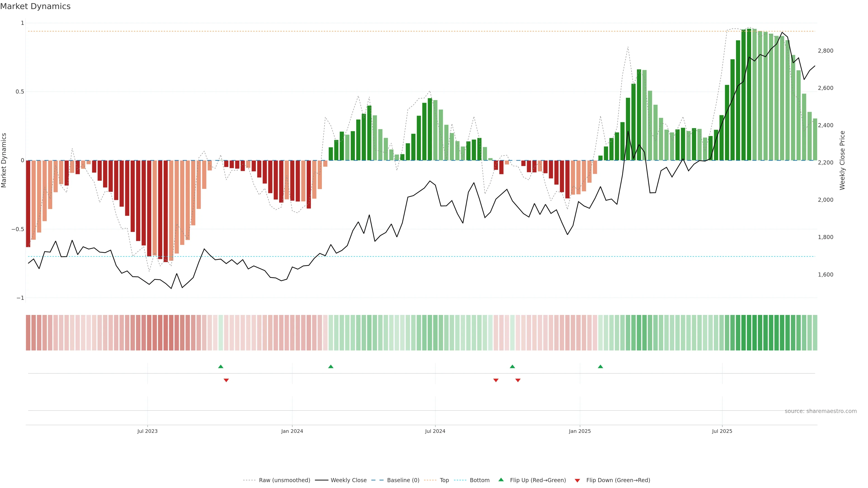
Task: Click the Market Dynamics chart title
Action: pyautogui.click(x=35, y=6)
